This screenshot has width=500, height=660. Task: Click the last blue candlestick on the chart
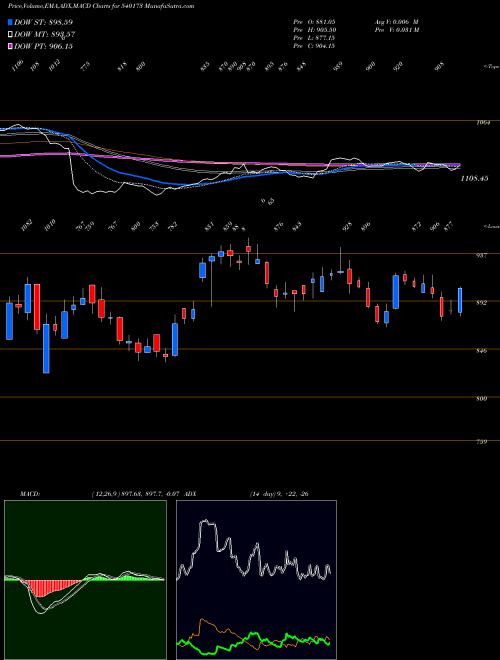(x=460, y=301)
